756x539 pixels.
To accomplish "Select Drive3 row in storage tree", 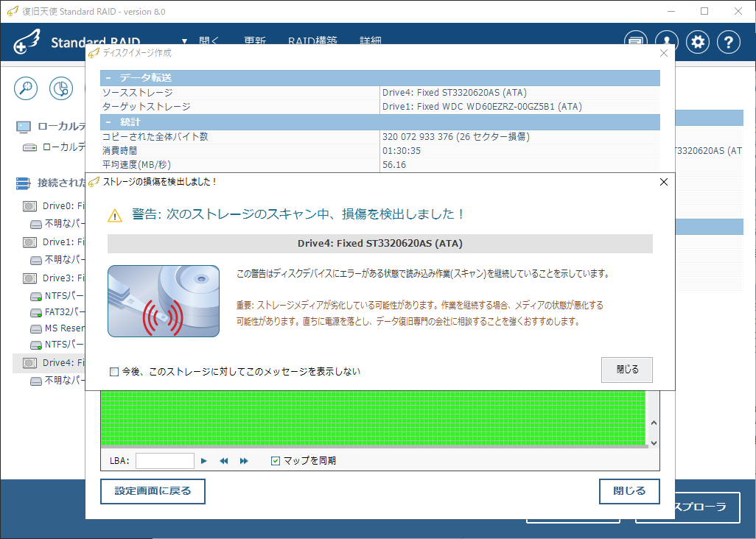I will (49, 278).
